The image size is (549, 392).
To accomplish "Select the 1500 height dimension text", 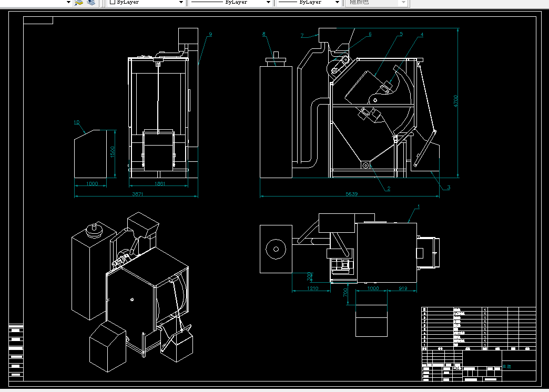I will [113, 152].
